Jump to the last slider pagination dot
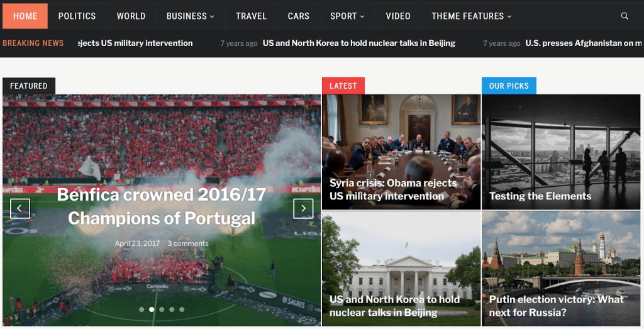Screen dimensions: 644x329 [182, 309]
